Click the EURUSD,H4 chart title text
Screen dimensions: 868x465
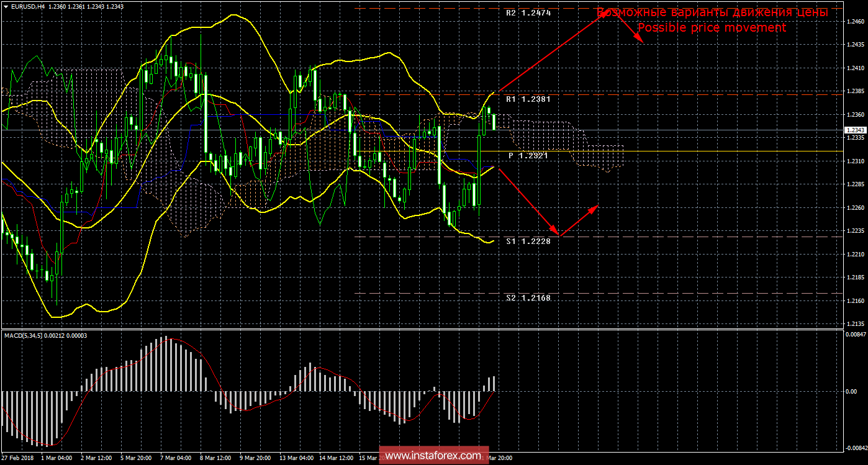[27, 6]
